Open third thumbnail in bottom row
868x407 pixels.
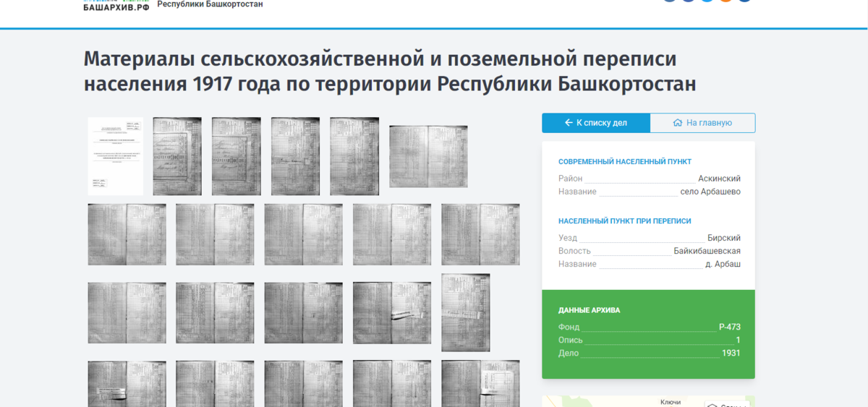click(x=303, y=384)
